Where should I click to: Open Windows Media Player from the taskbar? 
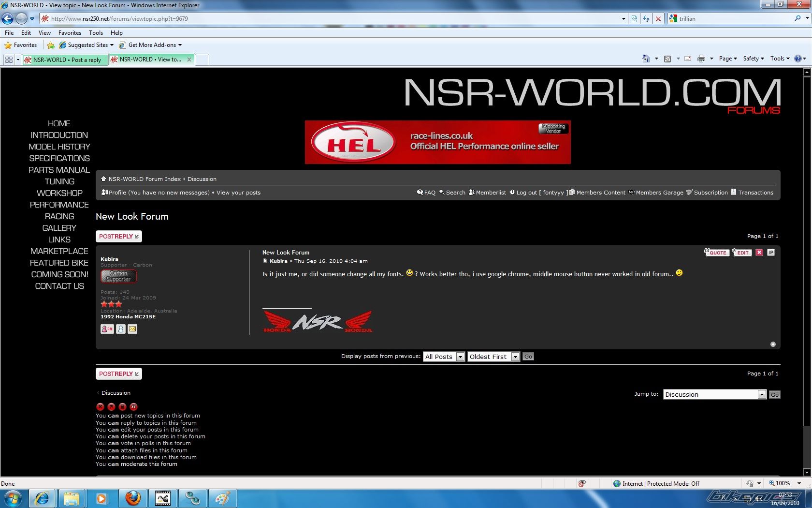[x=101, y=498]
